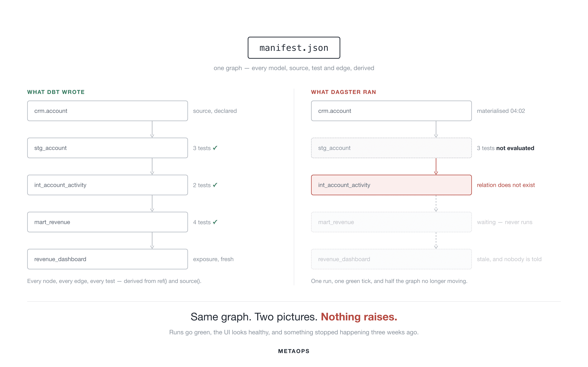588x367 pixels.
Task: Click the red 'relation does not exist' label
Action: pos(506,185)
